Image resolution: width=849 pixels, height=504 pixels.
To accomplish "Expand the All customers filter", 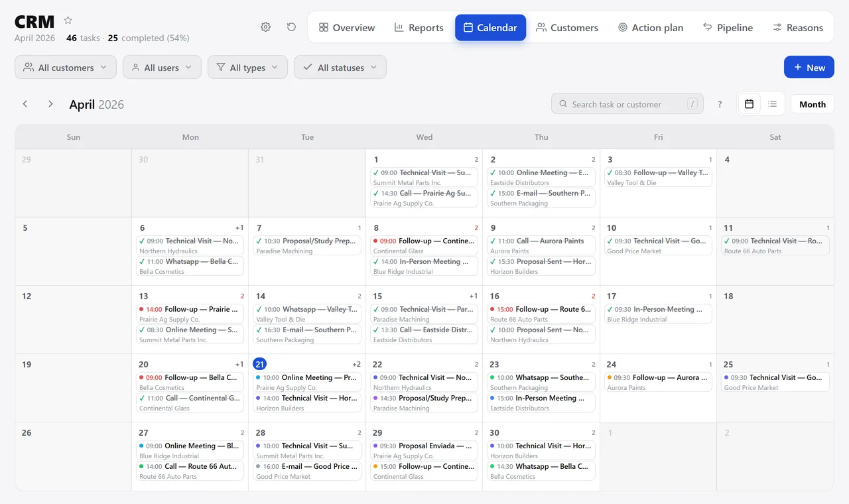I will (66, 67).
